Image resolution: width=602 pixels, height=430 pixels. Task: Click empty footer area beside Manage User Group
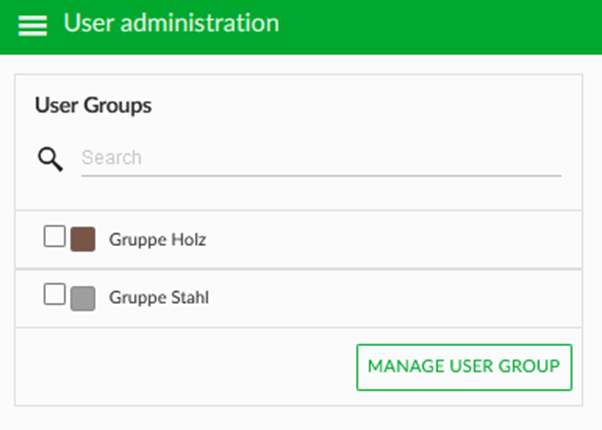184,367
